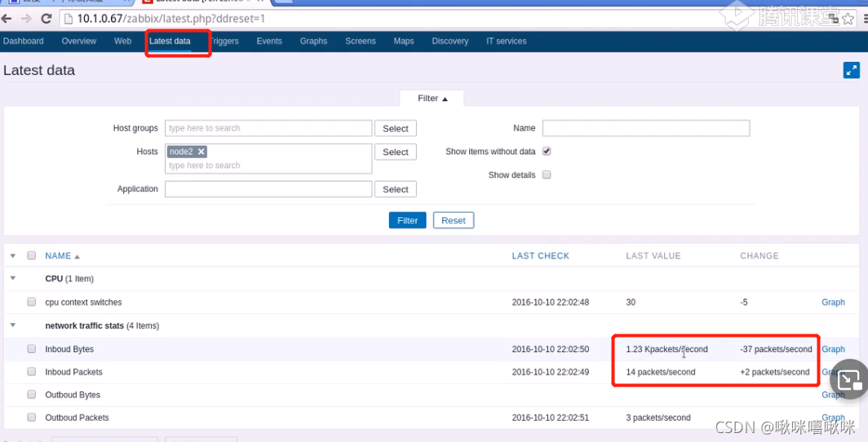Sort by LAST CHECK column header
Viewport: 868px width, 442px height.
click(540, 255)
